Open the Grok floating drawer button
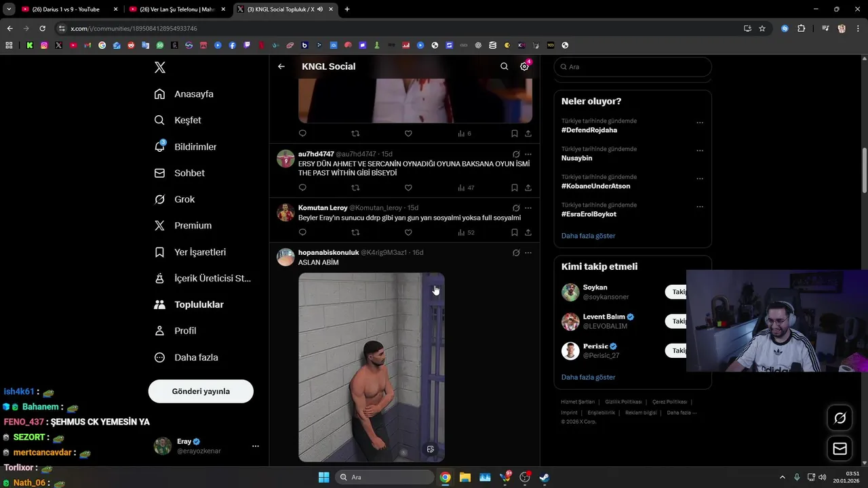 840,418
